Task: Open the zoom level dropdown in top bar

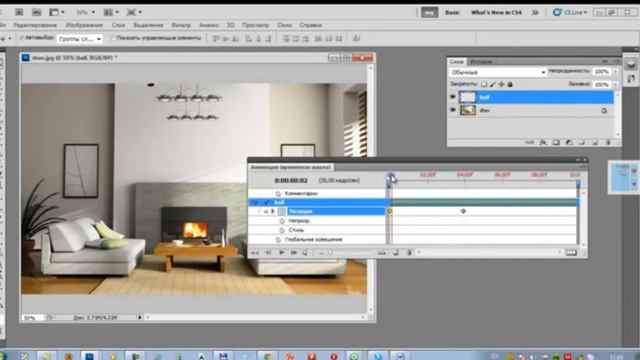Action: (x=85, y=12)
